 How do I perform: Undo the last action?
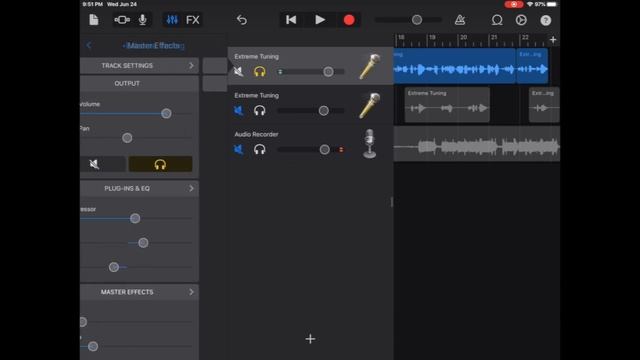point(242,20)
